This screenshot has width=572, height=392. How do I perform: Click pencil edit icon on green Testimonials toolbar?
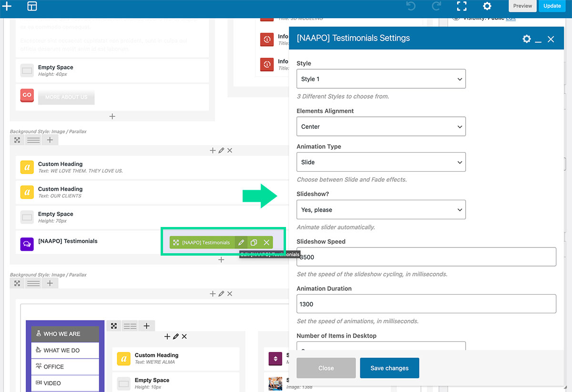point(241,243)
